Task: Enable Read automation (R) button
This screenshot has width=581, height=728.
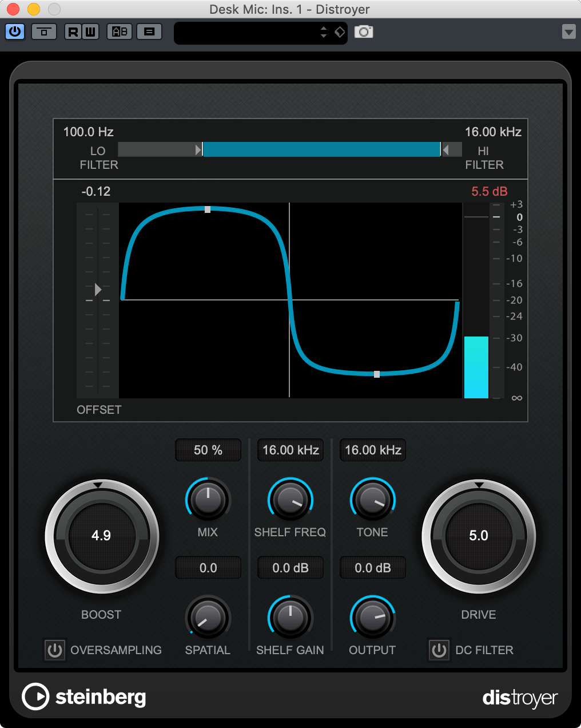Action: click(x=73, y=31)
